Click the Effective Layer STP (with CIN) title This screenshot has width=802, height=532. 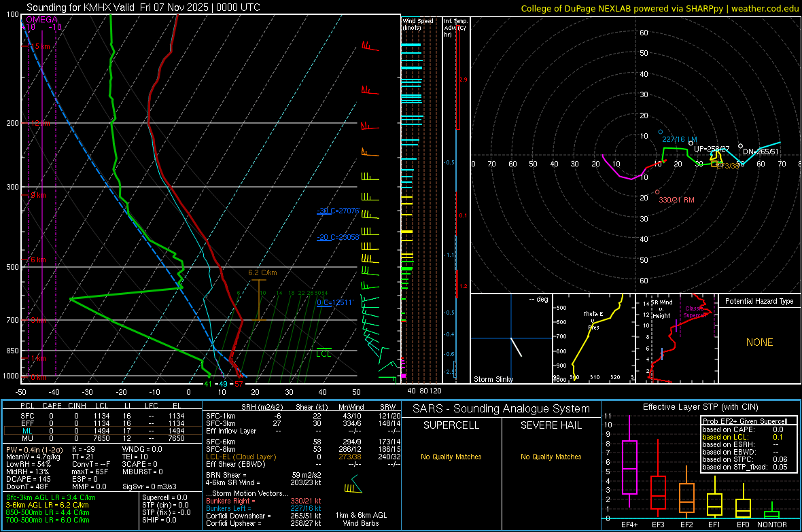pos(700,407)
